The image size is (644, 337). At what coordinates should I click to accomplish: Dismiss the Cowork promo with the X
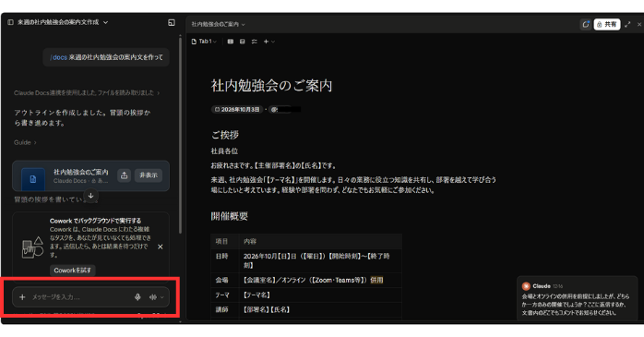pyautogui.click(x=161, y=247)
